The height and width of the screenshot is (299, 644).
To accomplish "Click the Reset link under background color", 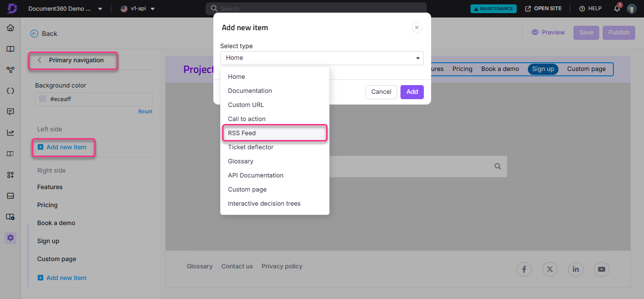I will click(x=145, y=111).
